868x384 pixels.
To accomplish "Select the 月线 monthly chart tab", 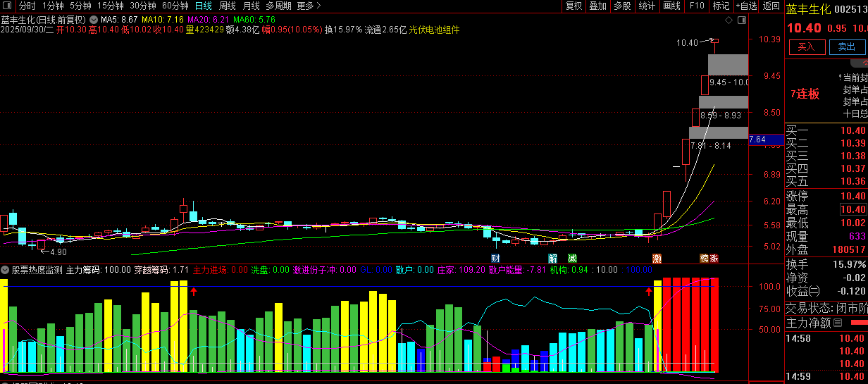I will [251, 6].
